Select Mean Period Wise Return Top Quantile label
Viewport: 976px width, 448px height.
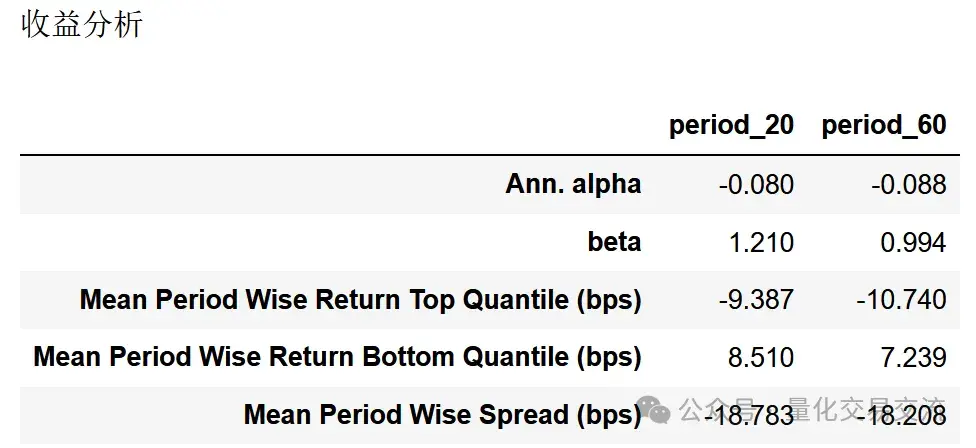click(x=360, y=300)
